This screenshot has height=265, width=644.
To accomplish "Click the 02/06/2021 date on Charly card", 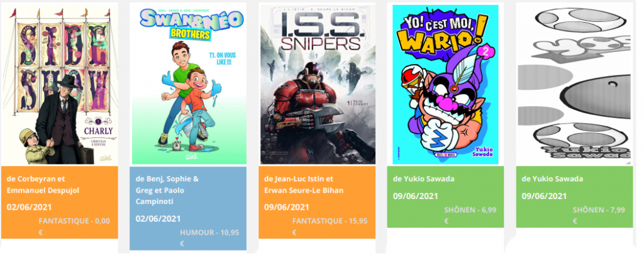I will point(29,207).
